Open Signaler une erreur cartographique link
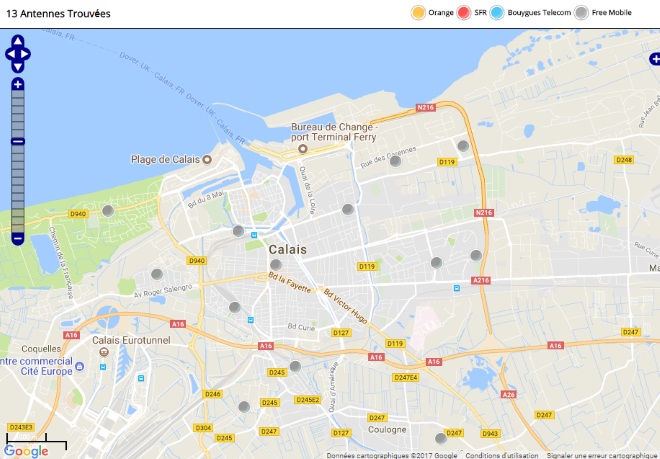Screen dimensions: 660x459 603,455
